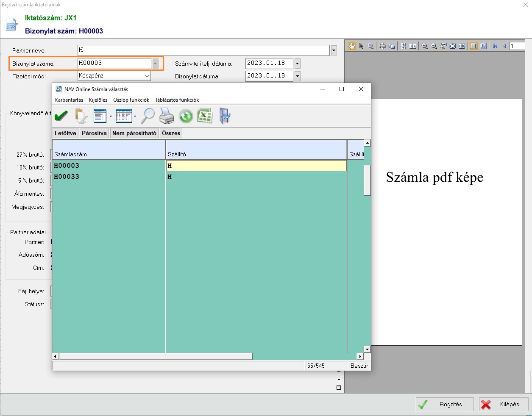
Task: Open the Karbantartás menu
Action: (69, 100)
